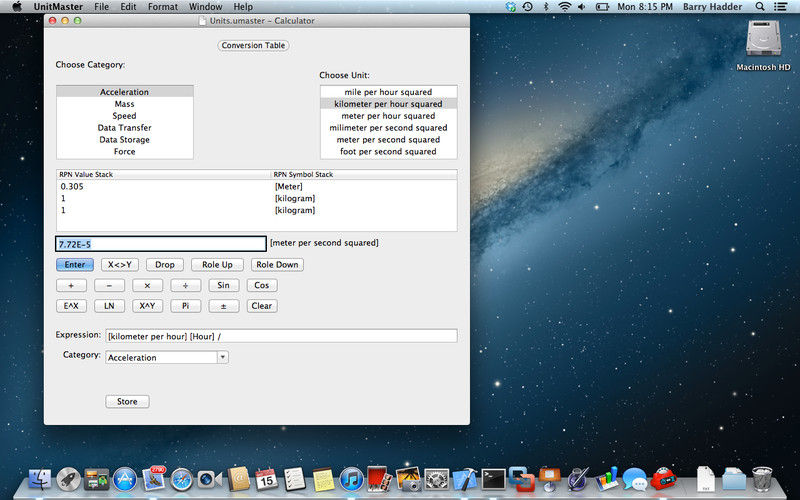The width and height of the screenshot is (800, 500).
Task: Select milimeter per second squared unit
Action: (388, 128)
